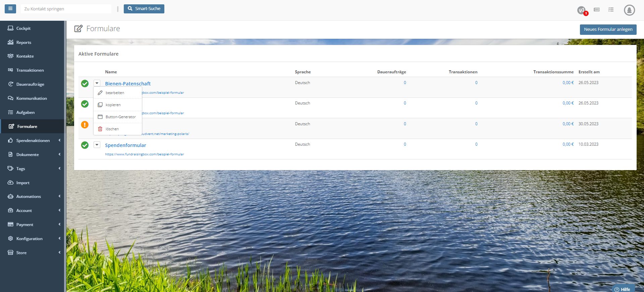Viewport: 644px width, 292px height.
Task: Click green status check of Bienen-Patenschaft
Action: [85, 83]
